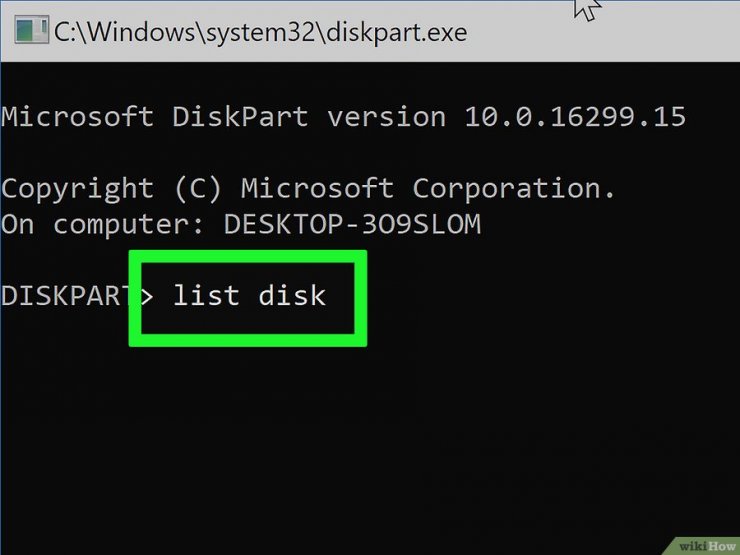Click the word "version" in the first line
The width and height of the screenshot is (740, 555).
tap(387, 117)
